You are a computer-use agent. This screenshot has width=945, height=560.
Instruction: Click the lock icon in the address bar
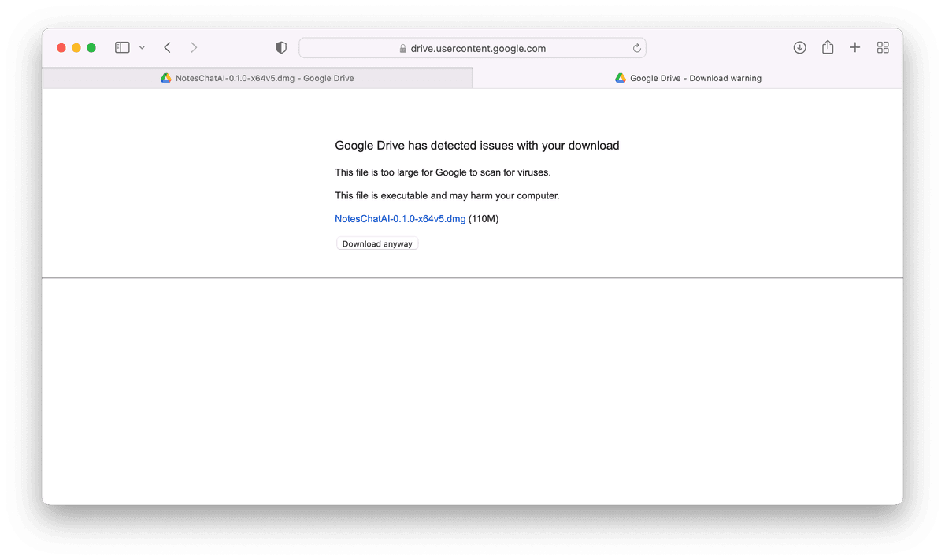(402, 49)
